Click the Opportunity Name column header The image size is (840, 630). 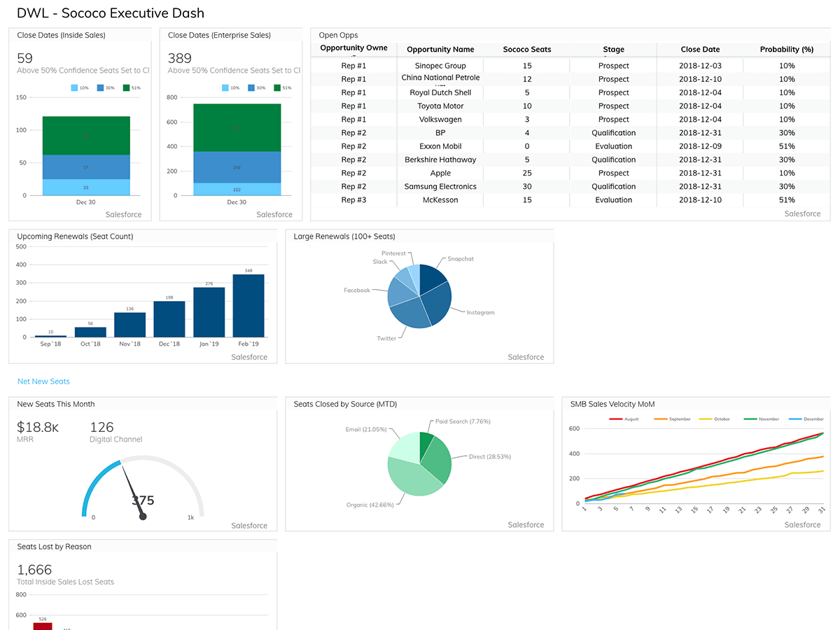(x=440, y=50)
